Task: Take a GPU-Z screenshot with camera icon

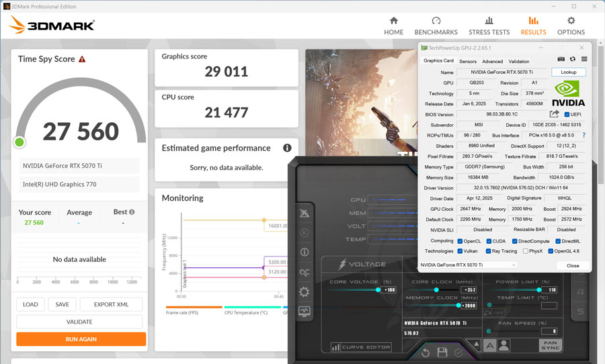Action: (561, 59)
